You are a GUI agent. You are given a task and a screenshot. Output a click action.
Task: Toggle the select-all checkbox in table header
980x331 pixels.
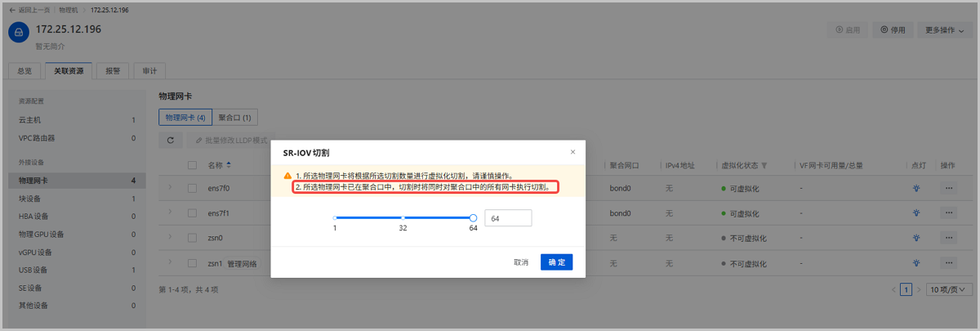[x=193, y=165]
